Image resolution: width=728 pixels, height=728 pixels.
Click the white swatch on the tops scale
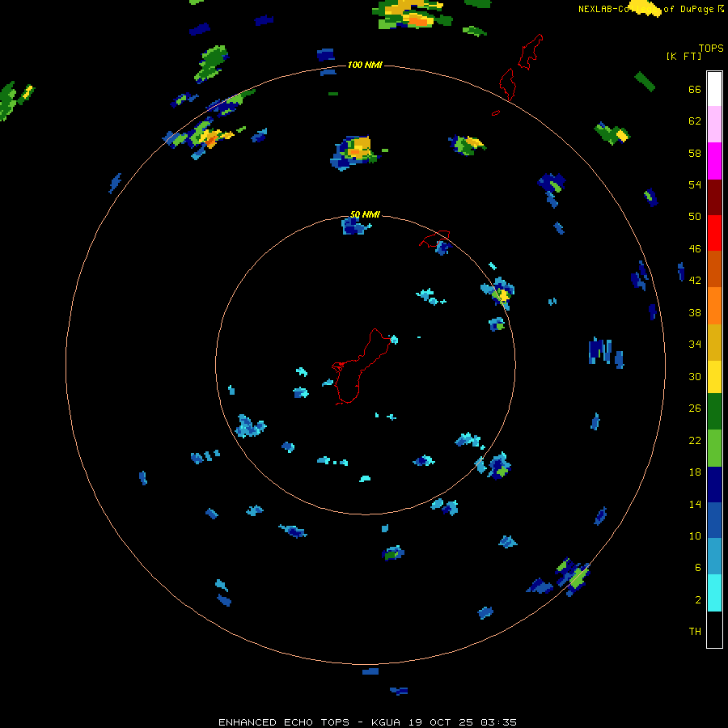[x=714, y=89]
